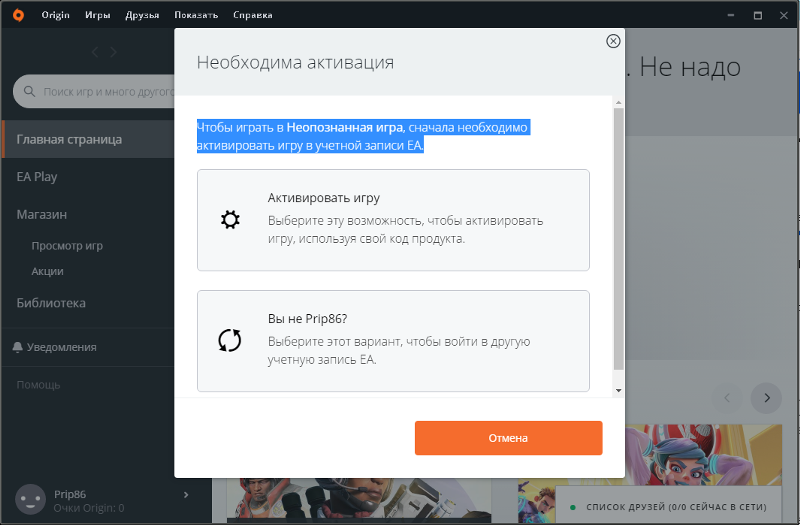Open Библиотека in sidebar
This screenshot has width=800, height=525.
coord(51,303)
